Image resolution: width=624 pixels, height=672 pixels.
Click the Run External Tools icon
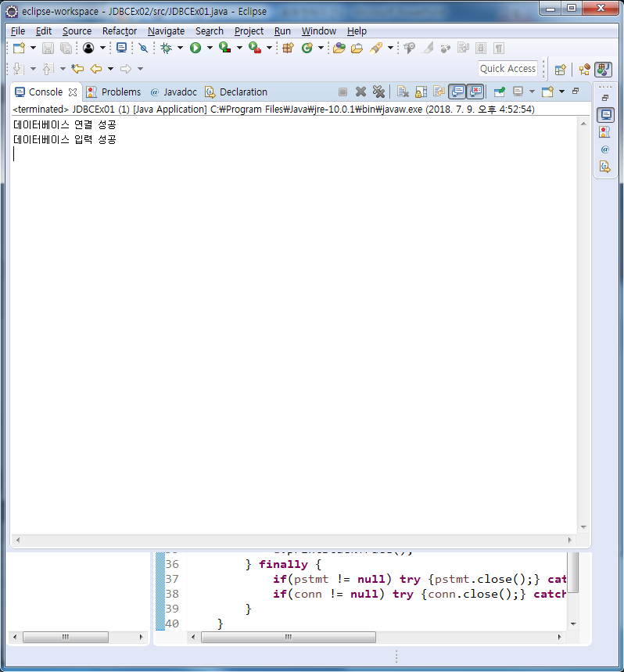[255, 48]
